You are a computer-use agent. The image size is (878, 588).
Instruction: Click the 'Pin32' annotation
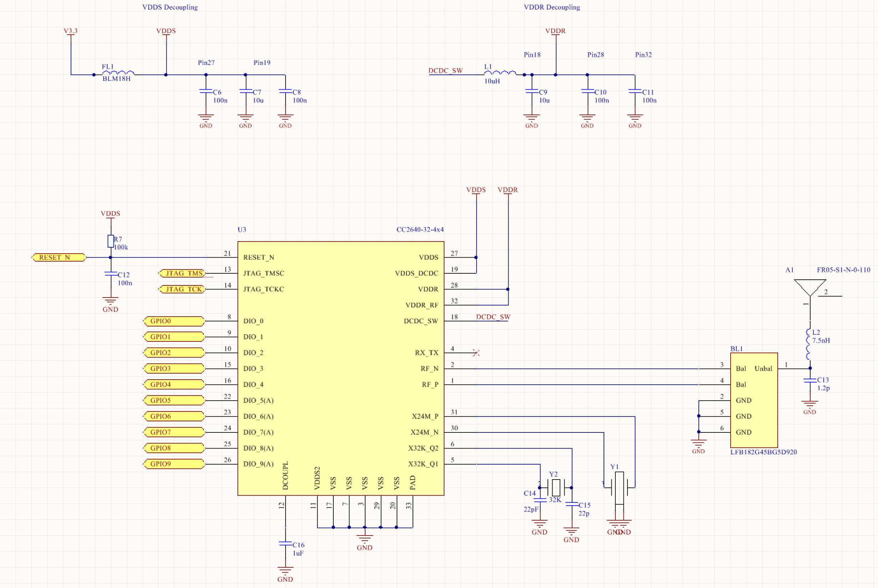(x=643, y=55)
